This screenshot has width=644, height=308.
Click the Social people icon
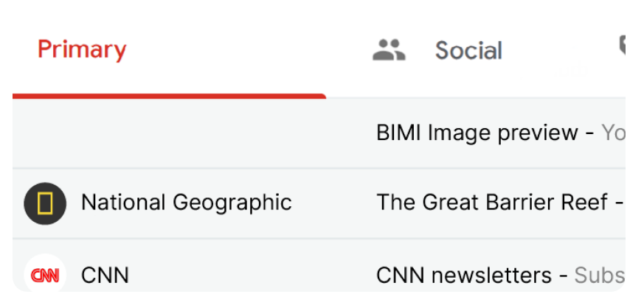point(389,50)
